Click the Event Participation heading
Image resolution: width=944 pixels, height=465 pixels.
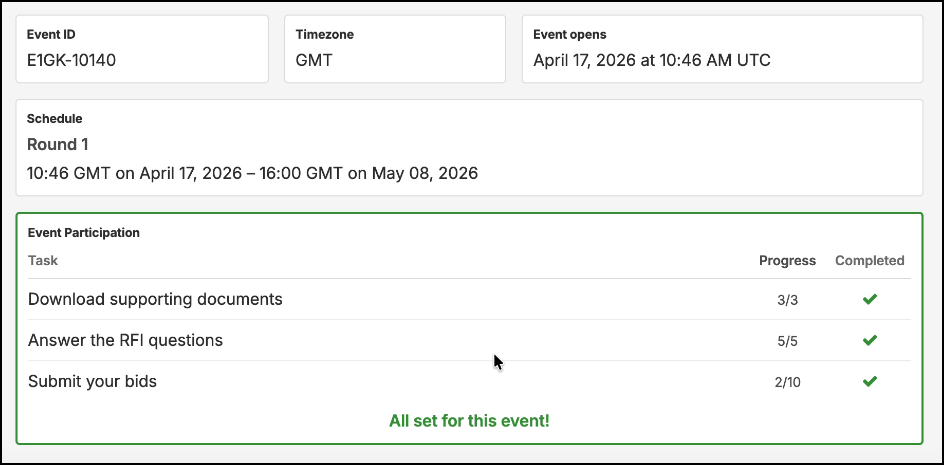pos(84,232)
